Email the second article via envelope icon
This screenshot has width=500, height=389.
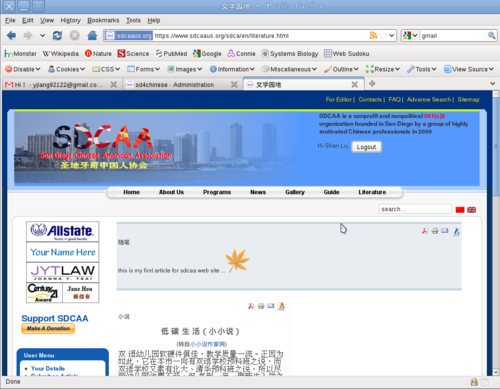(271, 306)
